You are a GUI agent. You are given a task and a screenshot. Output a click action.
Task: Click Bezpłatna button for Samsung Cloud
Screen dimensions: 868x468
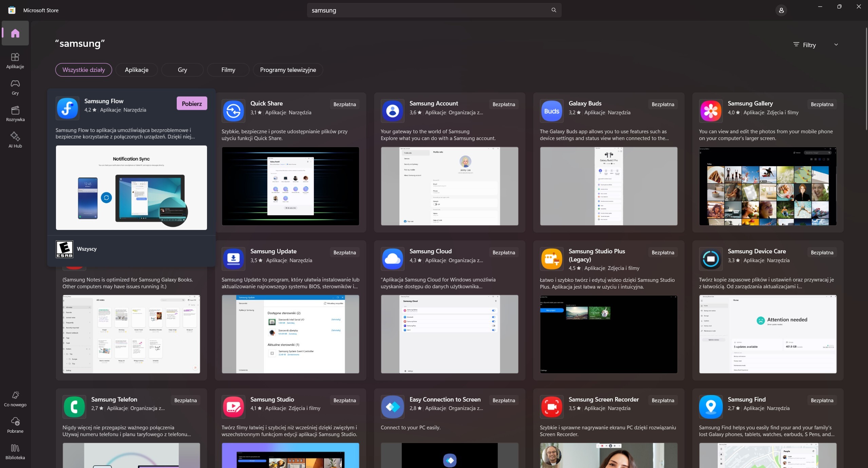504,253
